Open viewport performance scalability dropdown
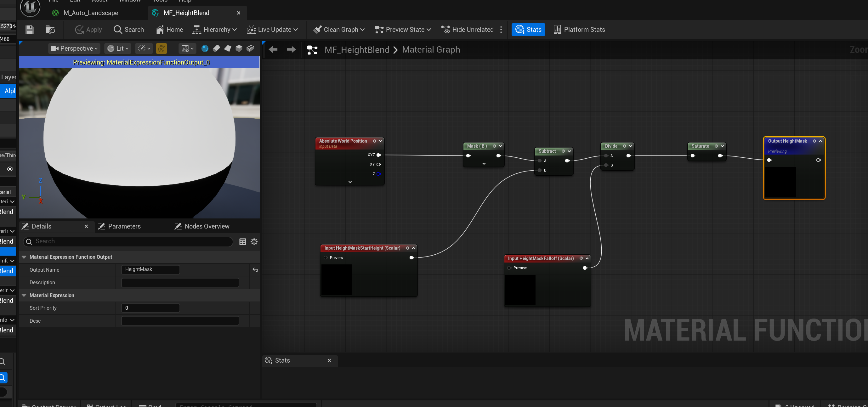This screenshot has width=868, height=407. [144, 48]
